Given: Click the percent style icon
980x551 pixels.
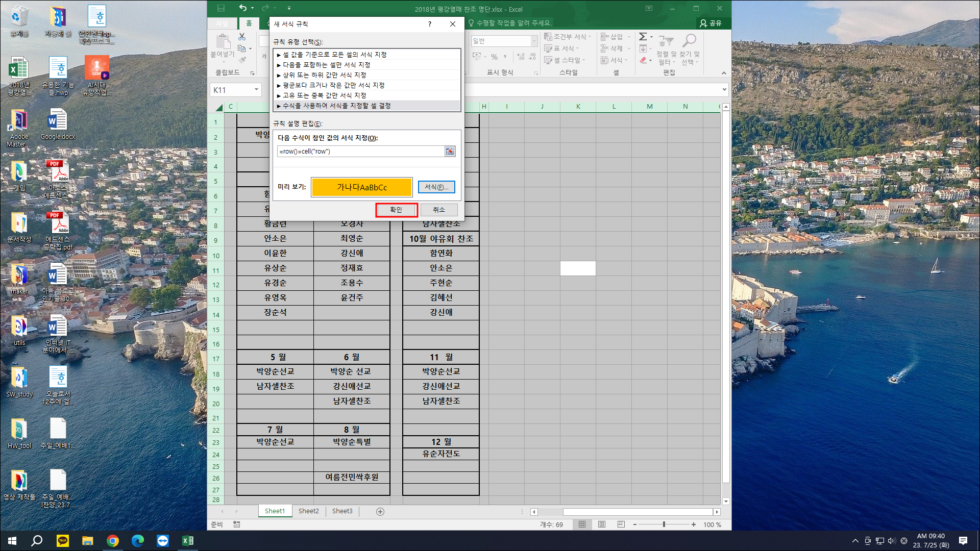Looking at the screenshot, I should pos(494,57).
